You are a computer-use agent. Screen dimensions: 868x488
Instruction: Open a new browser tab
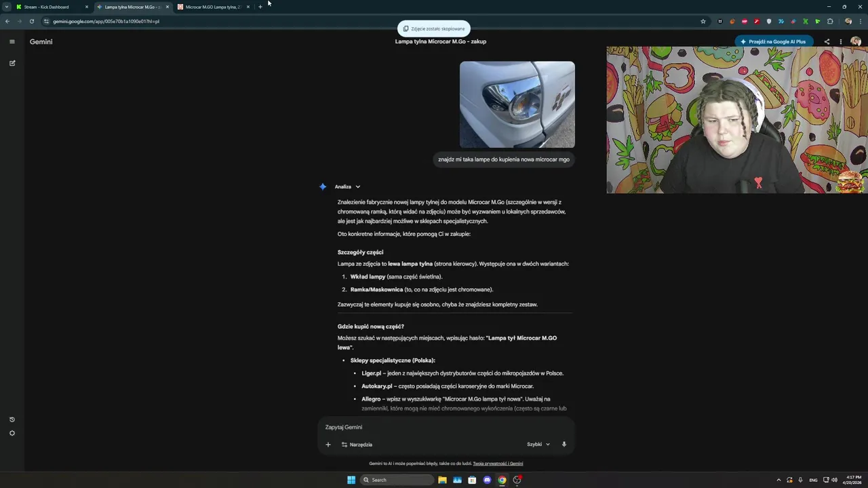point(260,7)
